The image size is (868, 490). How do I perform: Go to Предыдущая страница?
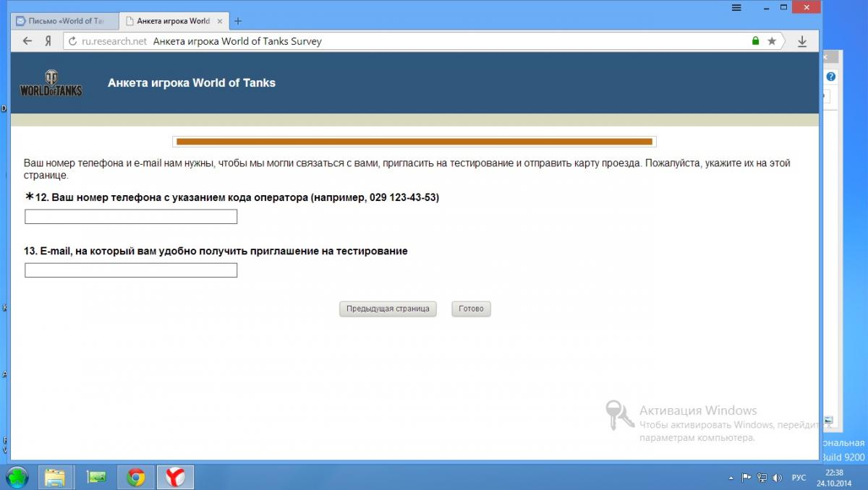coord(388,309)
